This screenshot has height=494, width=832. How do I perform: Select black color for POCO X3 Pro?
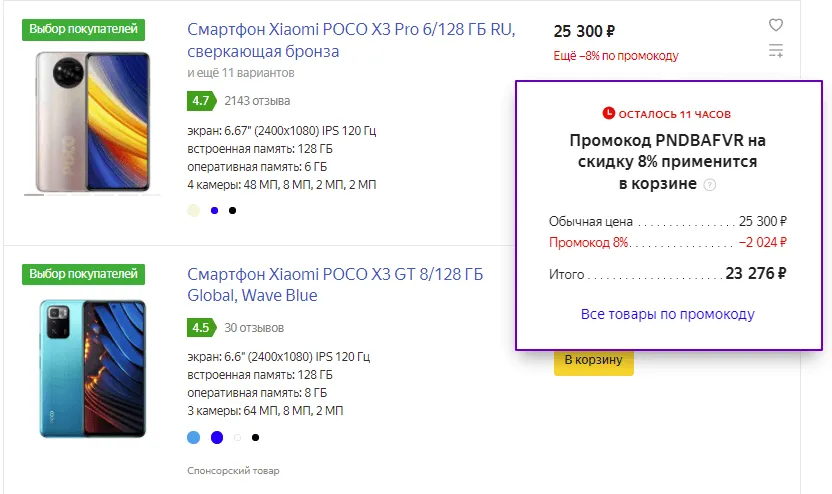click(233, 210)
